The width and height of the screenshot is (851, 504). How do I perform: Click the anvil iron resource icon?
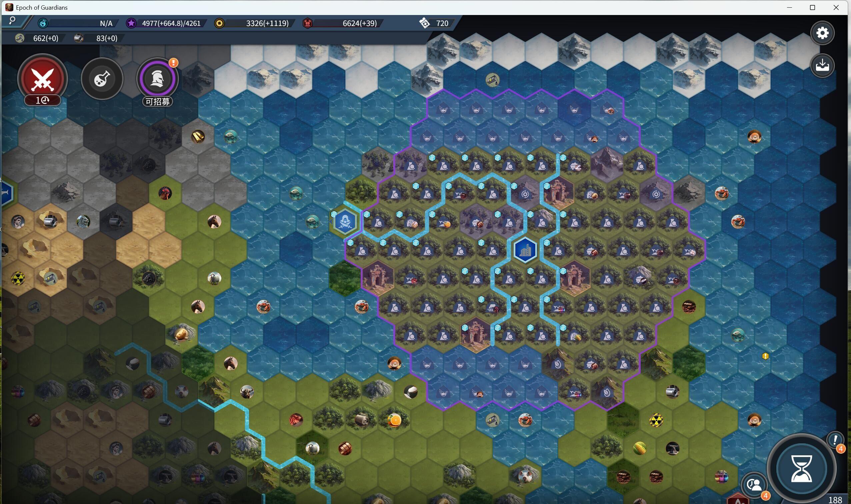(x=672, y=449)
